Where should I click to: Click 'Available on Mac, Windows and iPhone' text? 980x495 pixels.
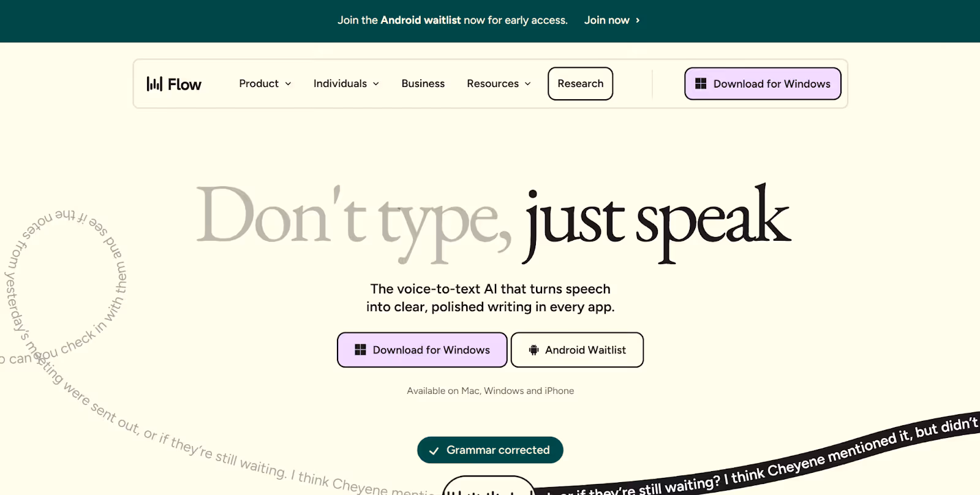[491, 391]
